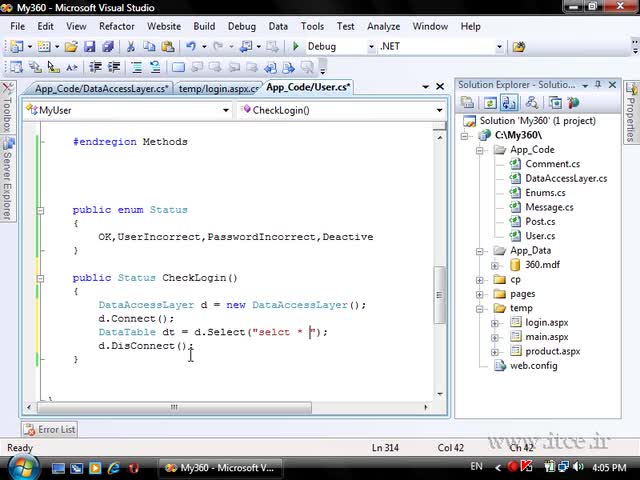Image resolution: width=640 pixels, height=480 pixels.
Task: Expand the pages folder node
Action: 480,294
